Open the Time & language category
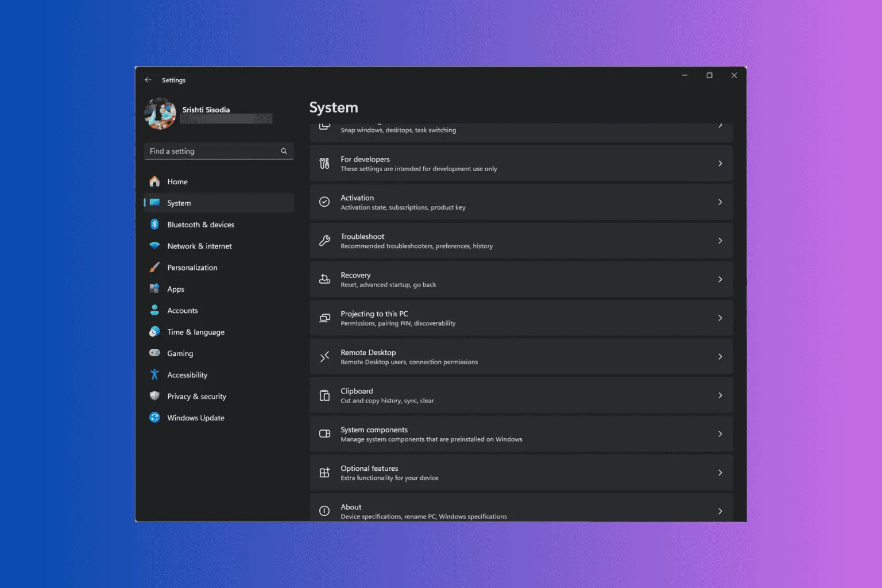882x588 pixels. [195, 332]
